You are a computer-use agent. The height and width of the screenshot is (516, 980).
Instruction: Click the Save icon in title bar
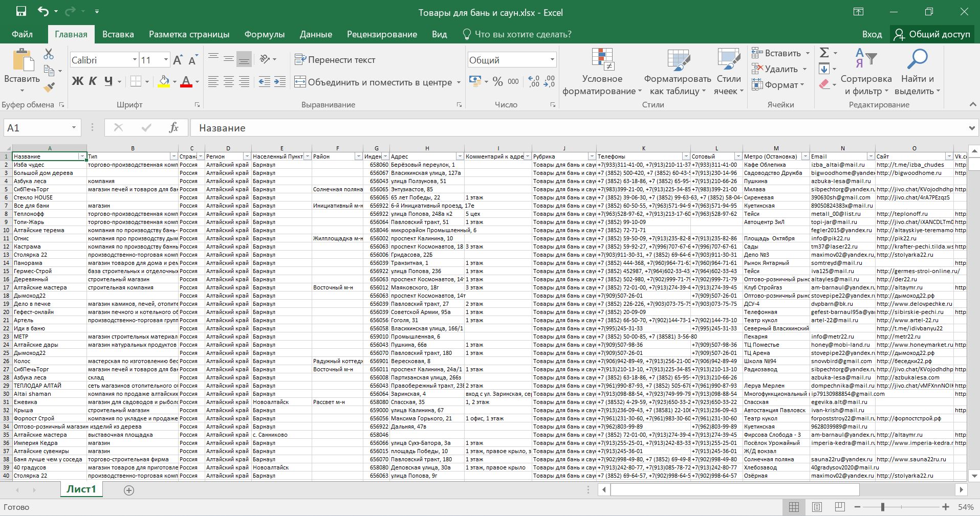[x=21, y=12]
